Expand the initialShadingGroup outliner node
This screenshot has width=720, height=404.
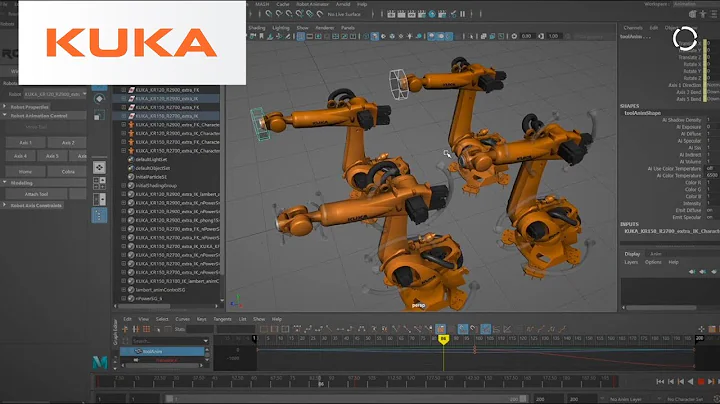(124, 185)
